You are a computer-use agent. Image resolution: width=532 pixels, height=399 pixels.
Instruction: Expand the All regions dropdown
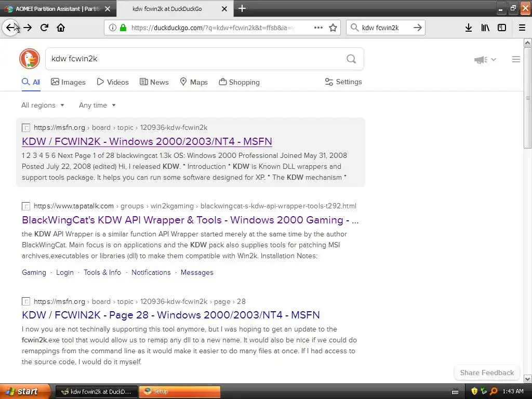click(43, 105)
